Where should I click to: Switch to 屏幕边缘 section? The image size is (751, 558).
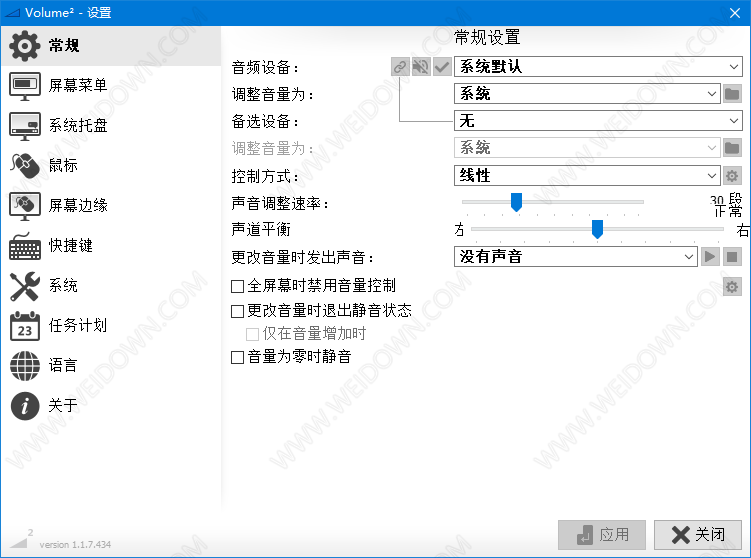tap(78, 205)
